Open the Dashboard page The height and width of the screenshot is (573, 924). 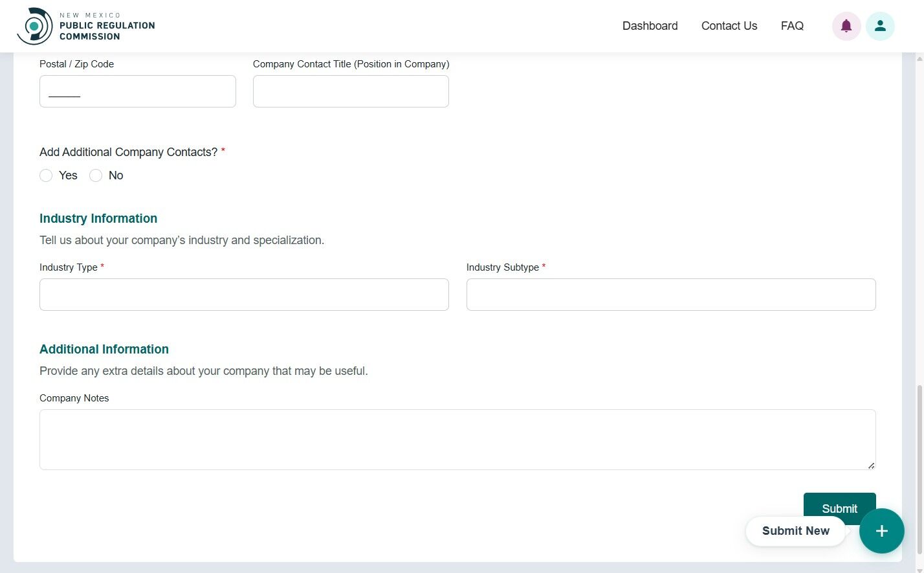pos(650,26)
